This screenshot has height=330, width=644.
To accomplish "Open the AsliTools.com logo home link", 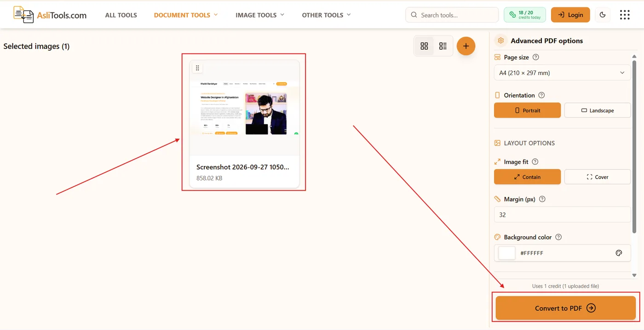I will coord(50,15).
